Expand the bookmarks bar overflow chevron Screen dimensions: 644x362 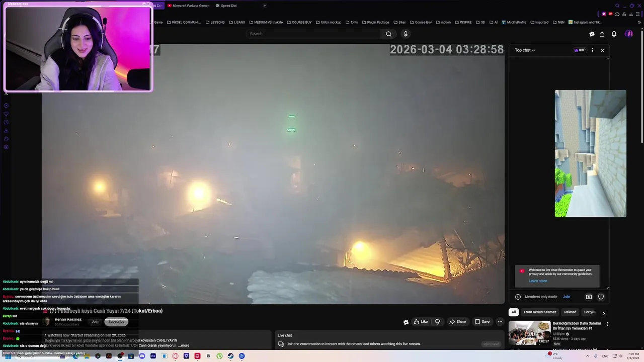coord(639,22)
